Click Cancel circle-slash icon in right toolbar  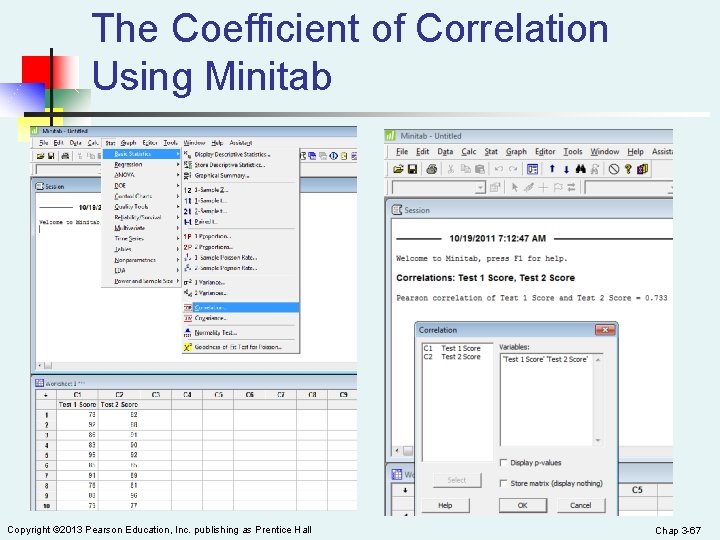(613, 169)
